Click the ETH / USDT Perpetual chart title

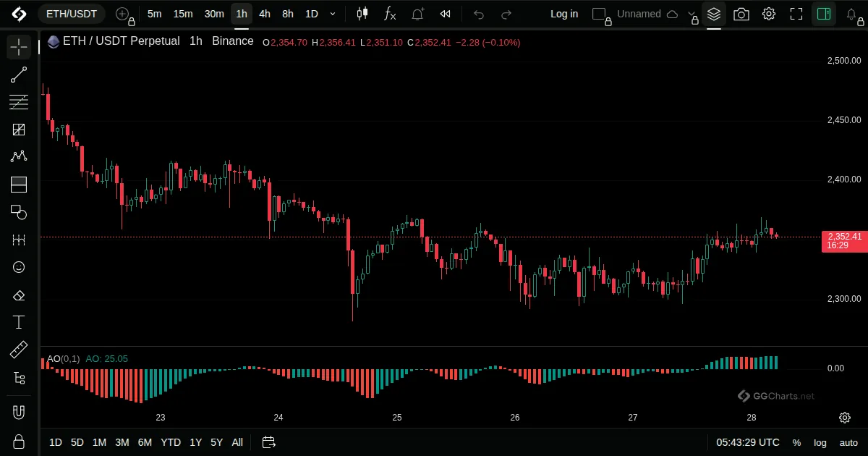click(121, 41)
